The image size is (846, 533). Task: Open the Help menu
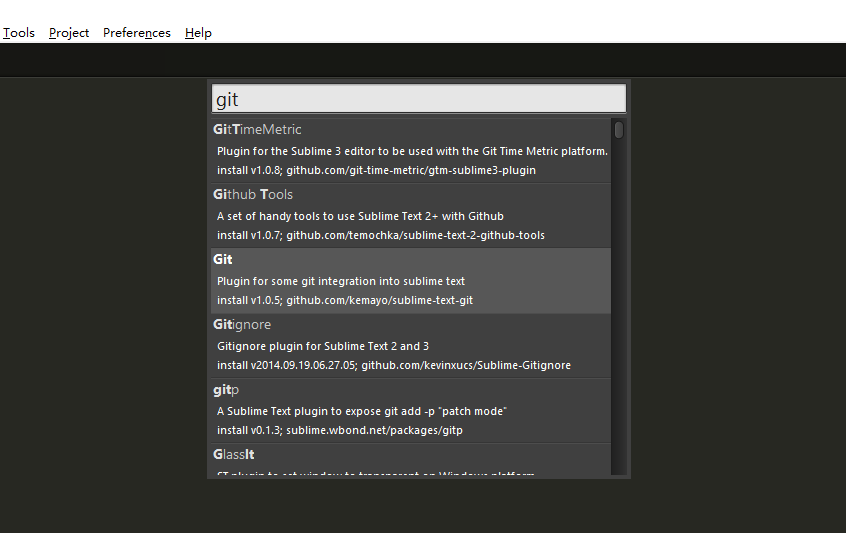198,33
